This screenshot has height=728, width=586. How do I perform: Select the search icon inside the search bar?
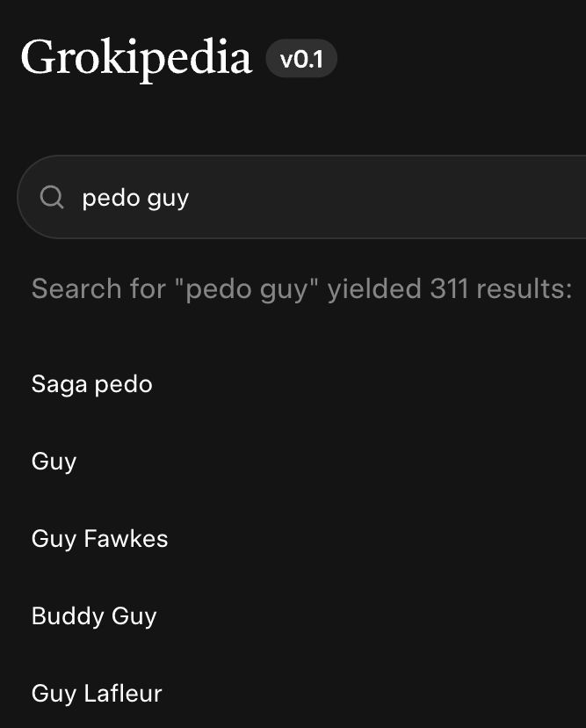click(x=50, y=197)
